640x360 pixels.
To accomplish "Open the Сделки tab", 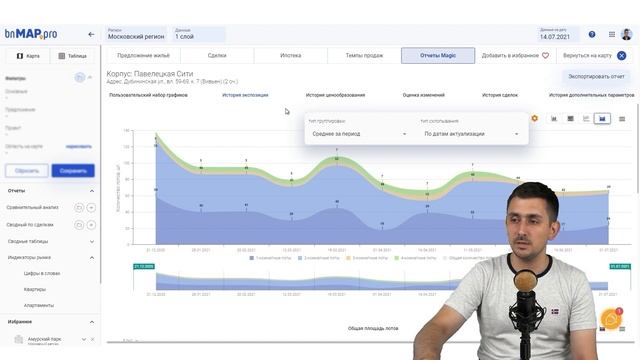I will pos(217,56).
